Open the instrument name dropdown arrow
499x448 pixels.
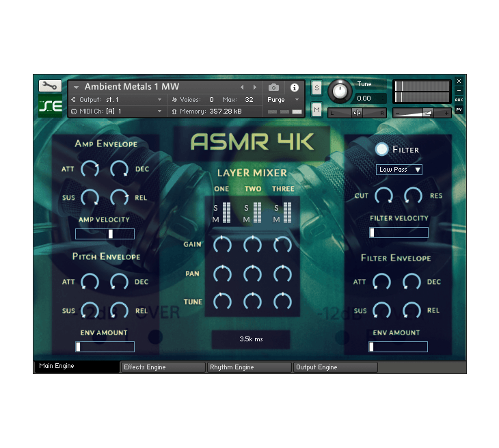pyautogui.click(x=76, y=87)
